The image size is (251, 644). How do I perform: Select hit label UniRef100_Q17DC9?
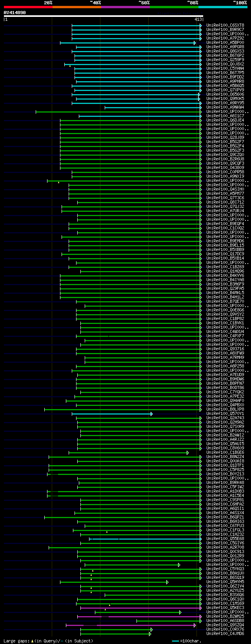[x=225, y=254]
